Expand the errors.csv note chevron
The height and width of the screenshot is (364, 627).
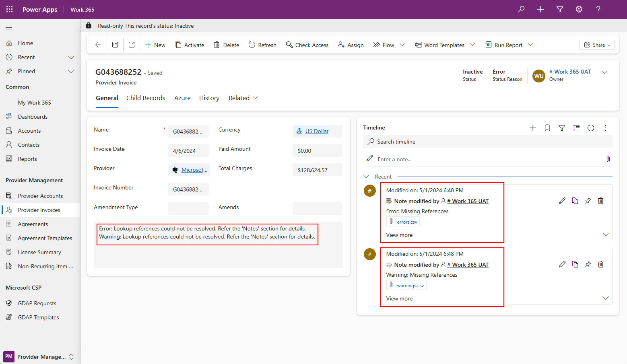tap(606, 234)
